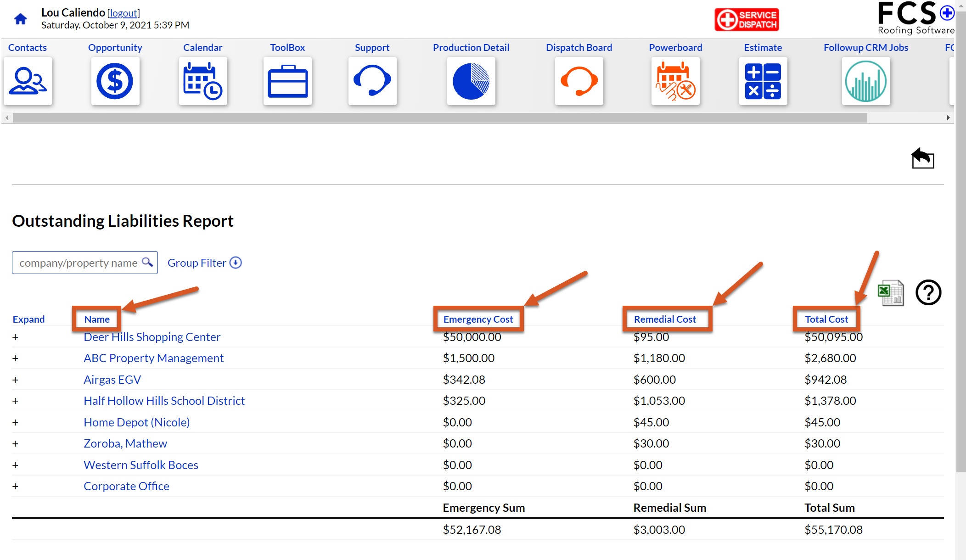Go home with the house icon
This screenshot has width=966, height=560.
[x=21, y=19]
